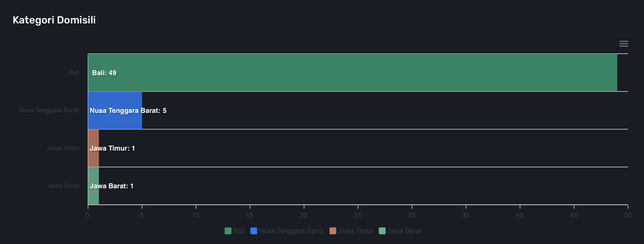Hide Nusa Tenggara Barat series via legend text

pyautogui.click(x=291, y=231)
